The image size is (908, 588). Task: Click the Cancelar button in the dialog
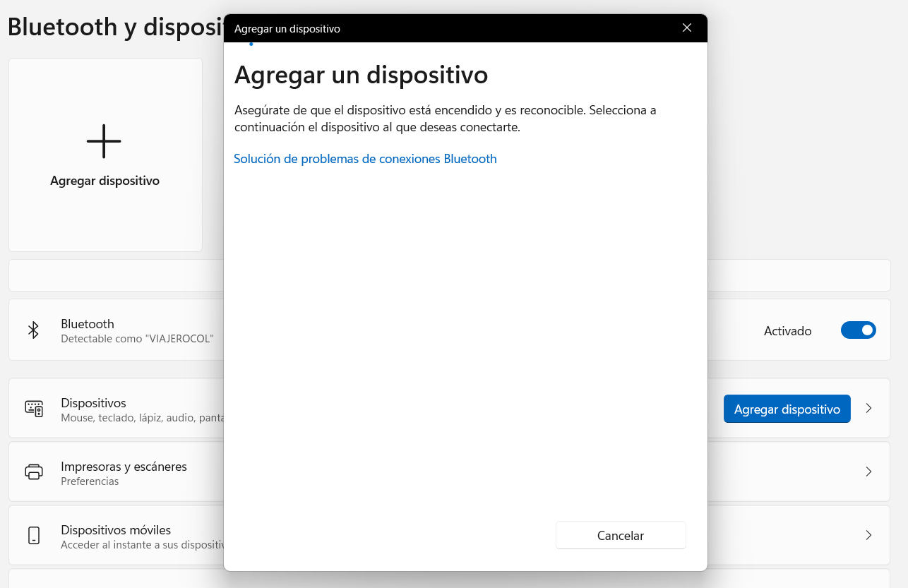pos(621,535)
